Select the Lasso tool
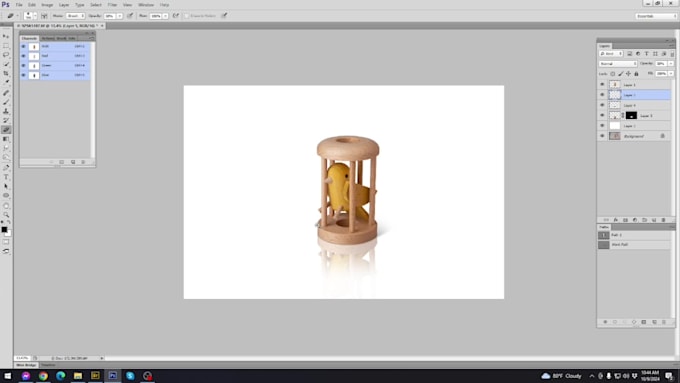This screenshot has width=680, height=383. point(6,55)
